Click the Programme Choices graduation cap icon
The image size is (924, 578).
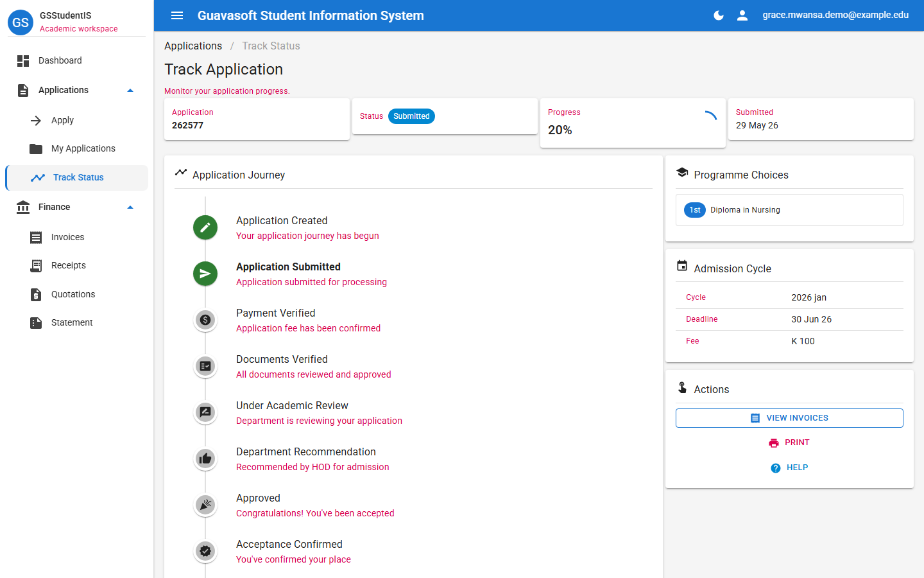682,173
